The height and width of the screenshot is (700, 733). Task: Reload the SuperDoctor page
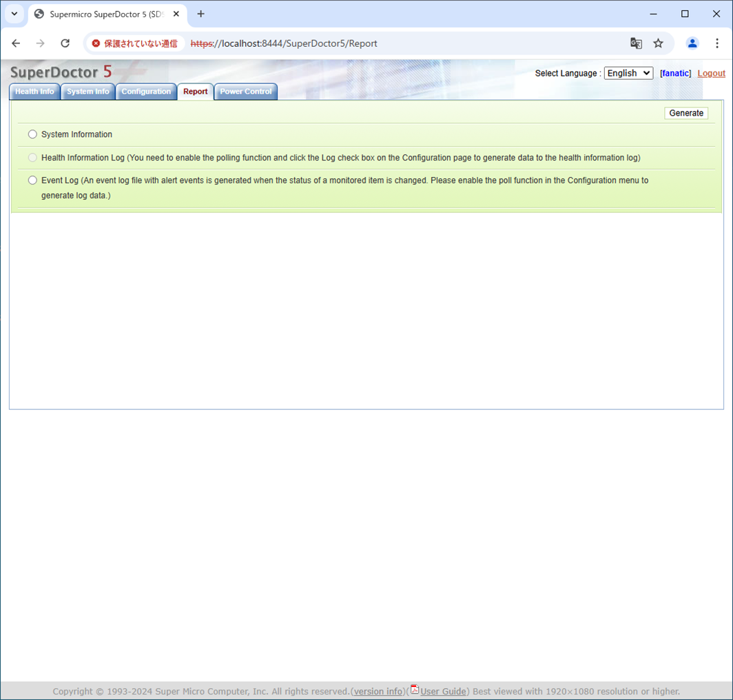pos(65,43)
